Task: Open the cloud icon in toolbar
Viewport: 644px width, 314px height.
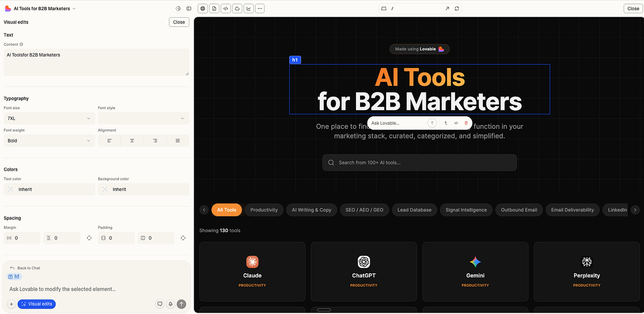Action: tap(237, 8)
